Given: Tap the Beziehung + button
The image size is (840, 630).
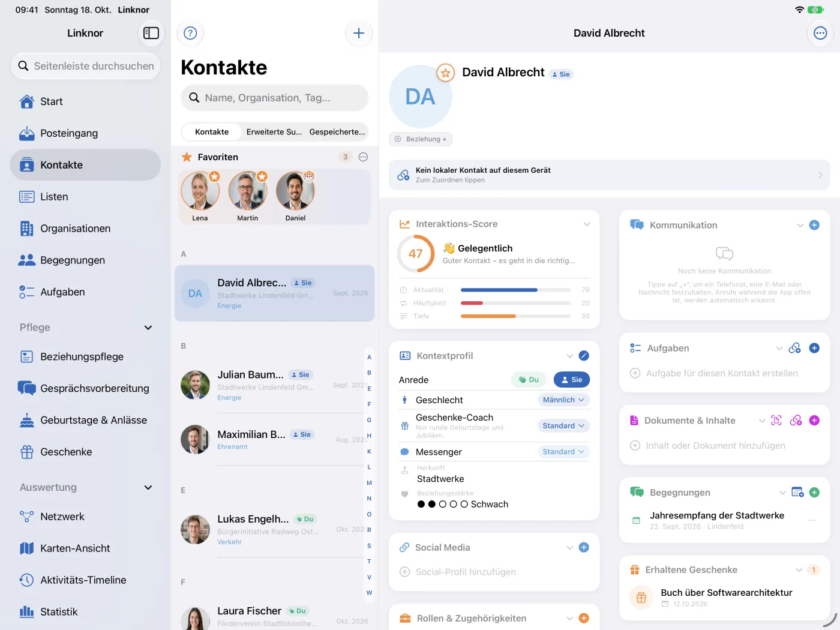Looking at the screenshot, I should click(421, 139).
